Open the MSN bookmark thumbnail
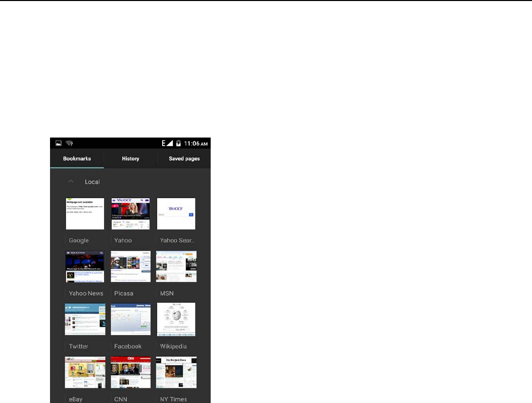Screen dimensions: 532x403 coord(176,266)
